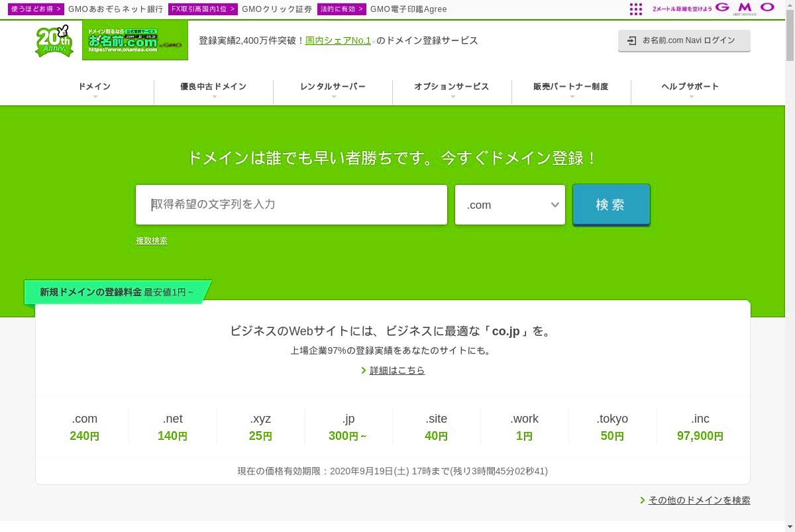Select the .site 40円 price cell
Viewport: 795px width, 532px height.
pyautogui.click(x=437, y=427)
